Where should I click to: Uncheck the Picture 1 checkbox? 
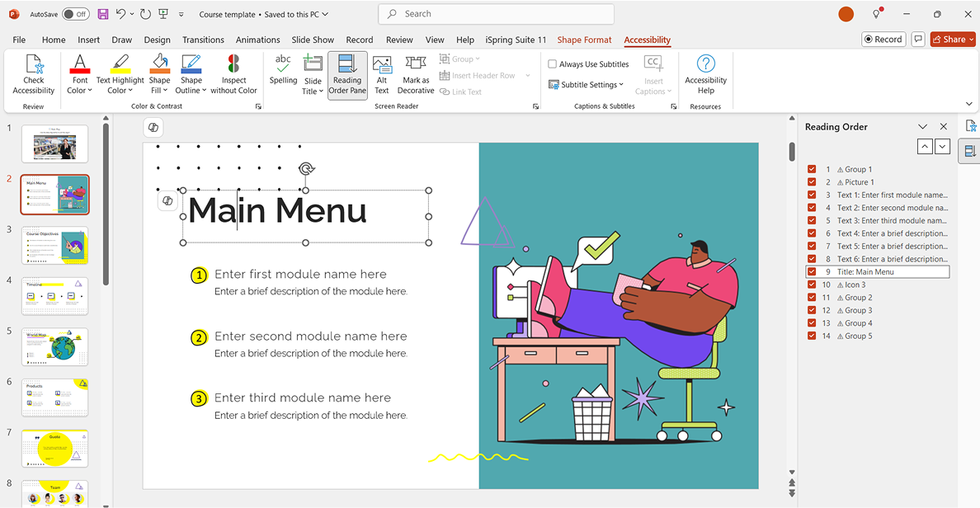(x=811, y=181)
